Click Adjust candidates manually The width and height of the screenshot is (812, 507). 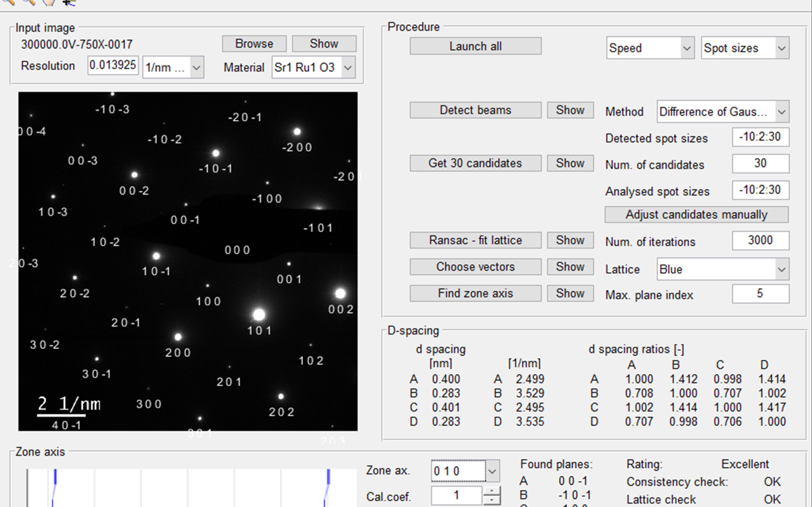click(x=696, y=215)
